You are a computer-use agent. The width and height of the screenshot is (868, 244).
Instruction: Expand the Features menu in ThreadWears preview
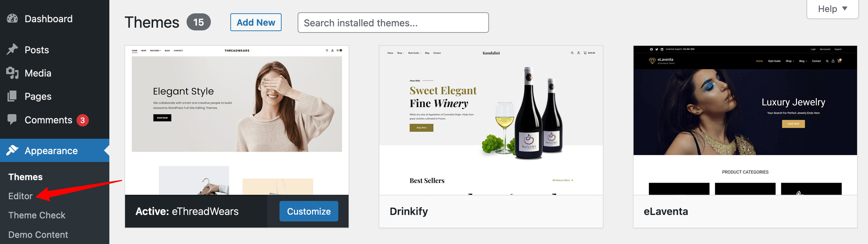point(155,50)
